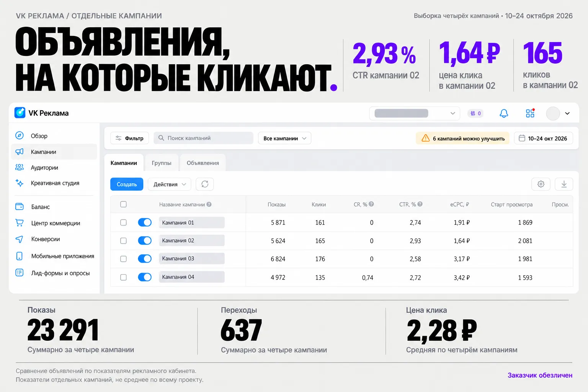Open the account selector dropdown
This screenshot has height=392, width=588.
point(415,113)
